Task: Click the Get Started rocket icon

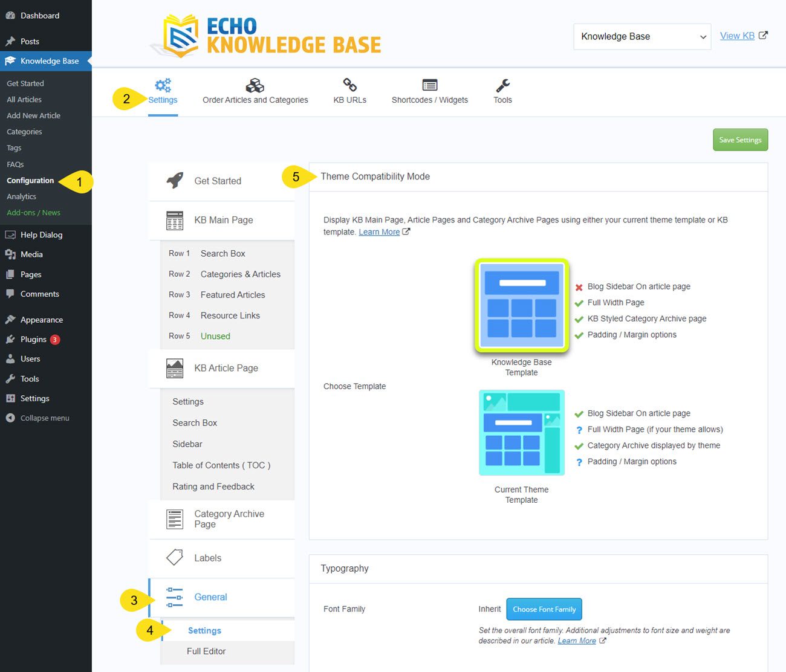Action: tap(174, 179)
